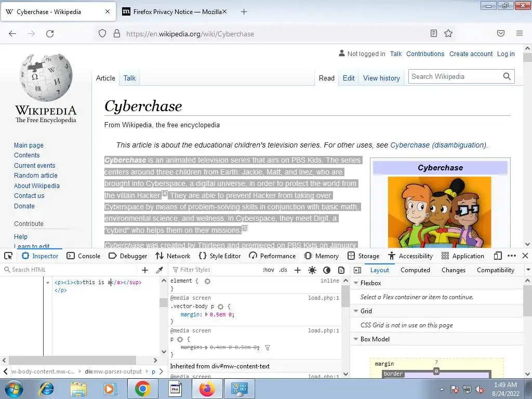Open the Save to Pocket icon
Viewport: 532px width, 399px height.
pos(500,33)
